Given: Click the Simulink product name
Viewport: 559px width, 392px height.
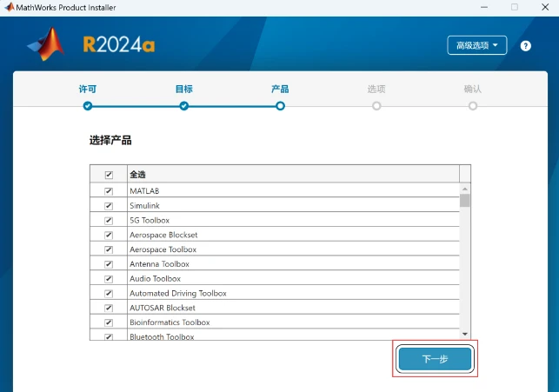Looking at the screenshot, I should coord(144,206).
